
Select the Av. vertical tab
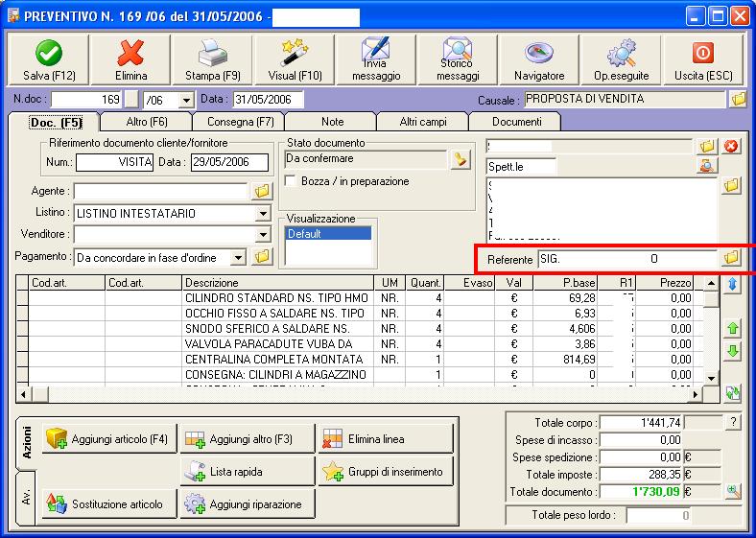pyautogui.click(x=27, y=497)
